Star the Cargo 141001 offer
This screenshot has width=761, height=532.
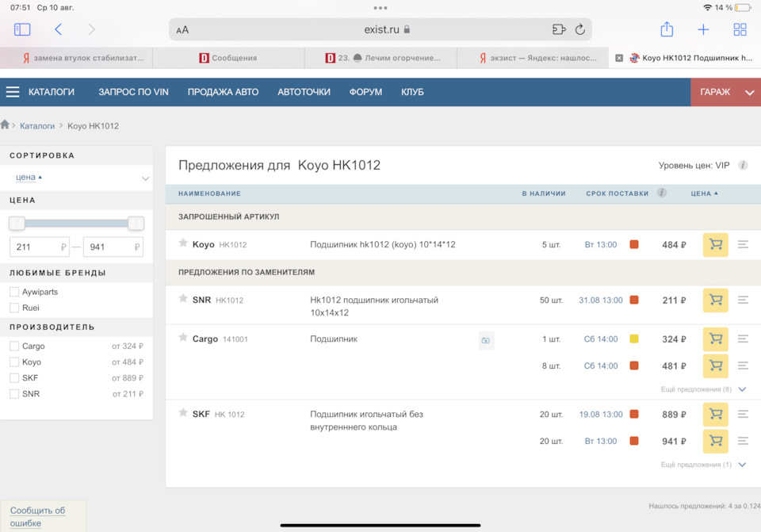[183, 337]
